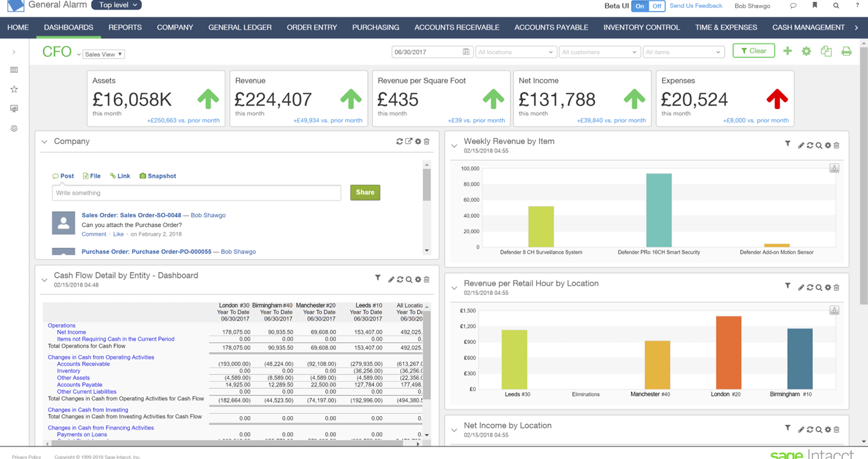Print the dashboard with printer icon
The image size is (868, 459).
pyautogui.click(x=847, y=51)
